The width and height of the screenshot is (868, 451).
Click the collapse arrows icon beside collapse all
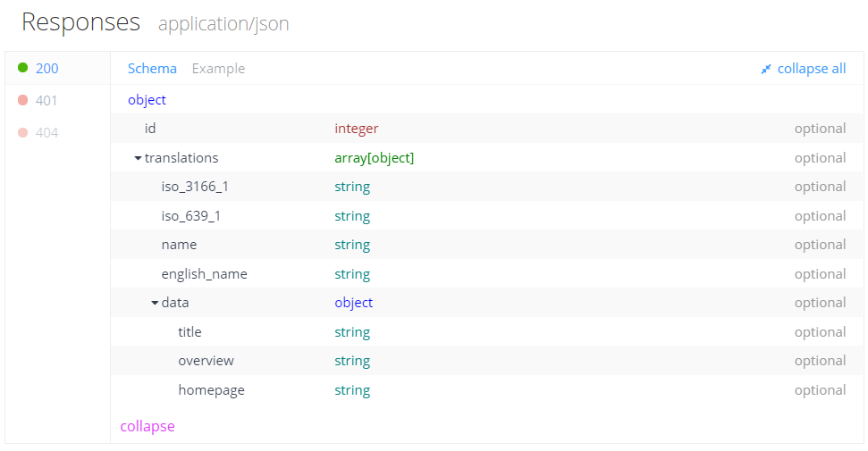coord(766,69)
